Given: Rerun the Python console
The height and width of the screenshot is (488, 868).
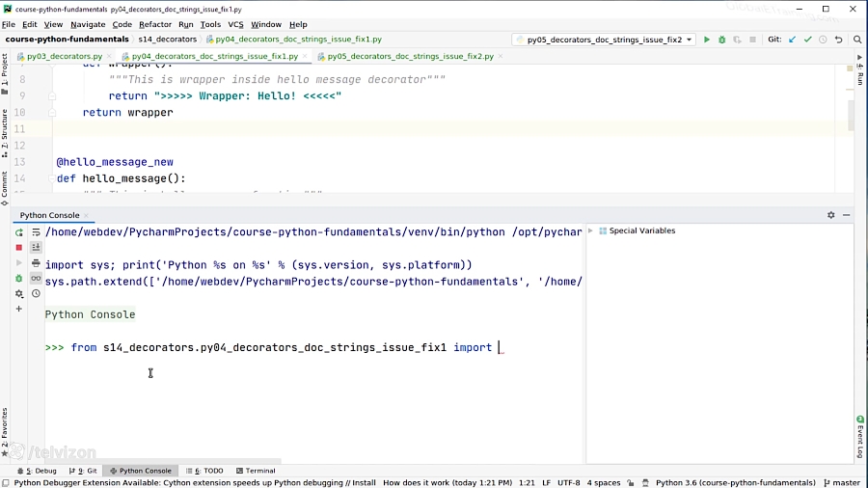Looking at the screenshot, I should coord(18,232).
